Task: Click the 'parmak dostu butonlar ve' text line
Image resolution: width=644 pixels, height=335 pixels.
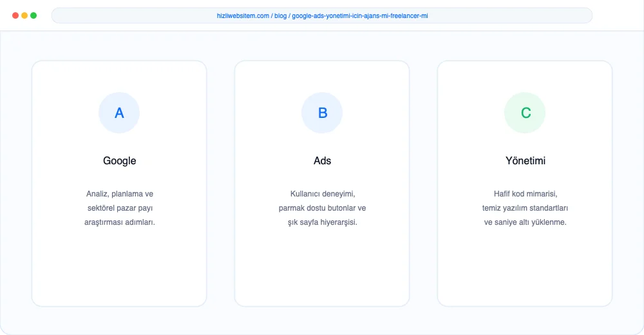Action: pyautogui.click(x=323, y=208)
